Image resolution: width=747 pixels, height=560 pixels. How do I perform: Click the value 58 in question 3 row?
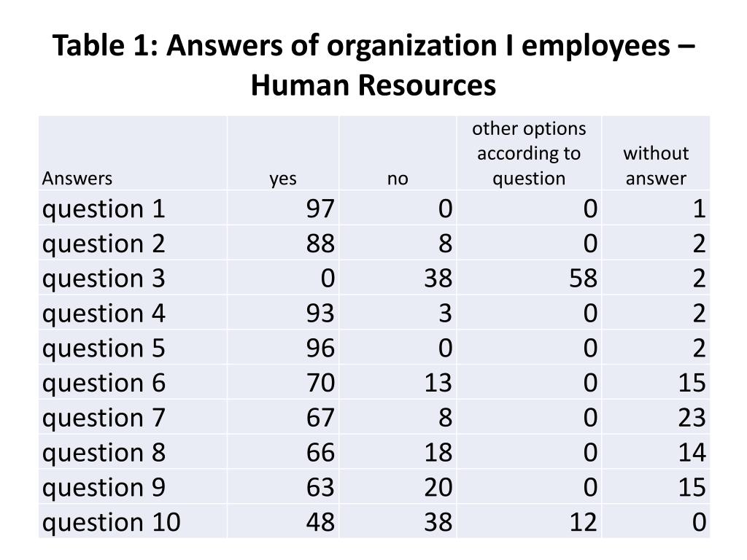coord(583,278)
